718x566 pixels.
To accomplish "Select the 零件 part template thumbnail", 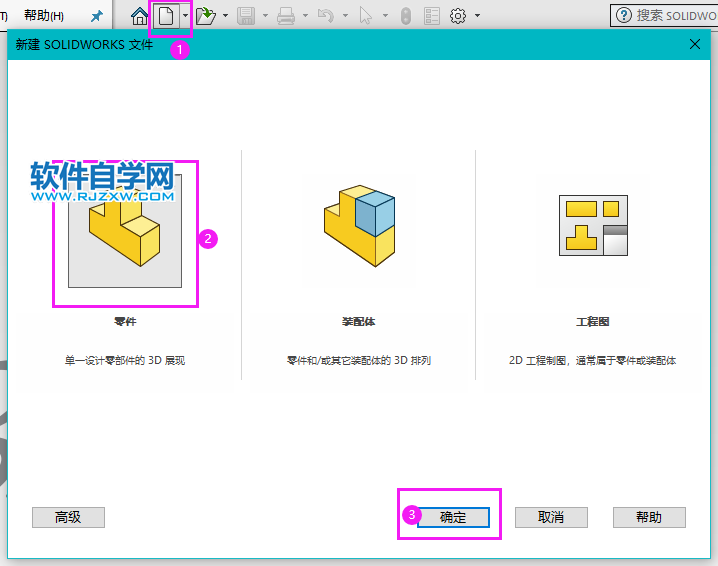I will click(125, 231).
